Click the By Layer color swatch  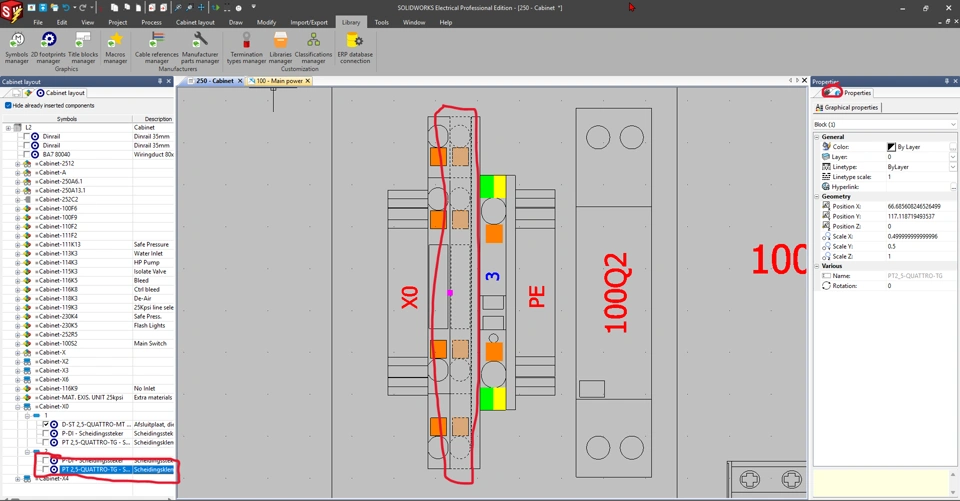(x=891, y=147)
